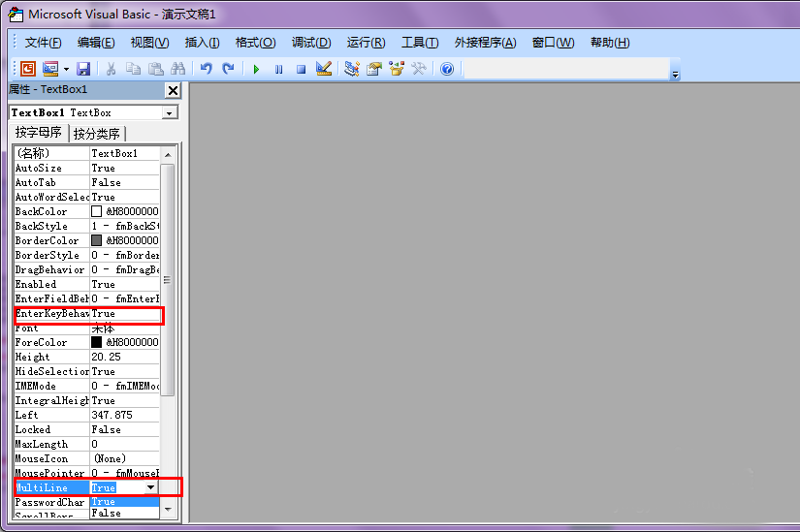Open the 外接程序(A) menu

coord(485,43)
